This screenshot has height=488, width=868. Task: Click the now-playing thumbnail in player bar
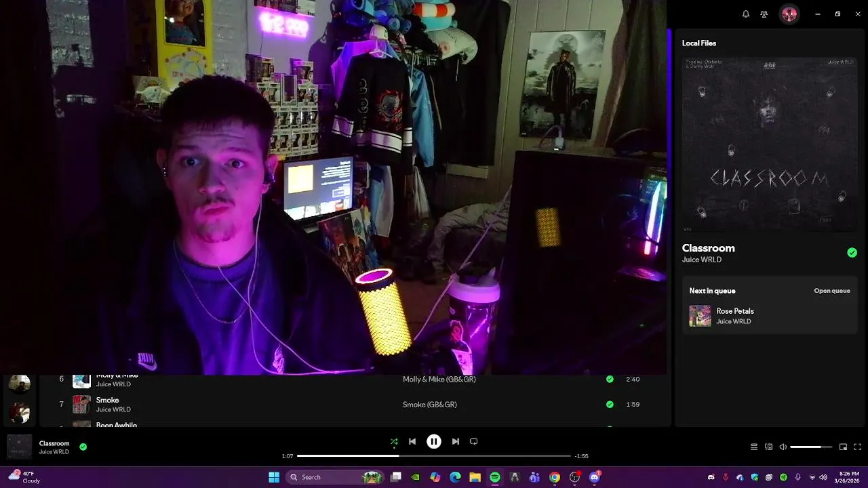(x=19, y=447)
